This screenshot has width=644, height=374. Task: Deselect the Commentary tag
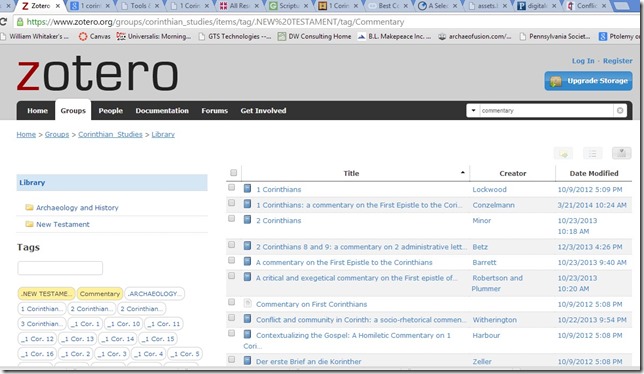(100, 294)
